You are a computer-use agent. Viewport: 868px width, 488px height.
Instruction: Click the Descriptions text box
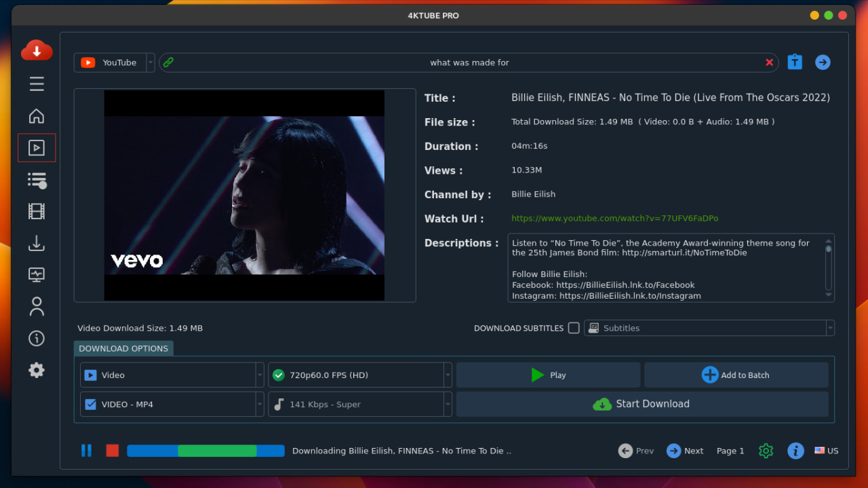(671, 268)
